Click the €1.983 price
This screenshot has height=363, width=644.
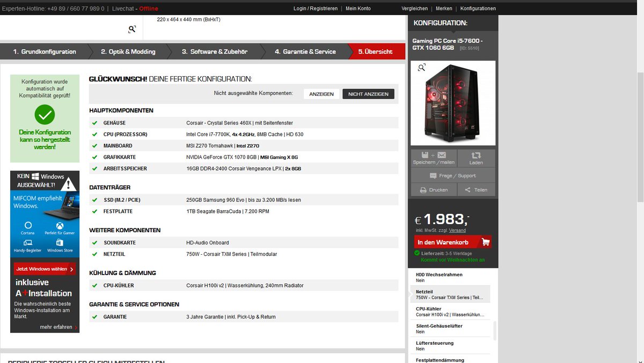(442, 219)
